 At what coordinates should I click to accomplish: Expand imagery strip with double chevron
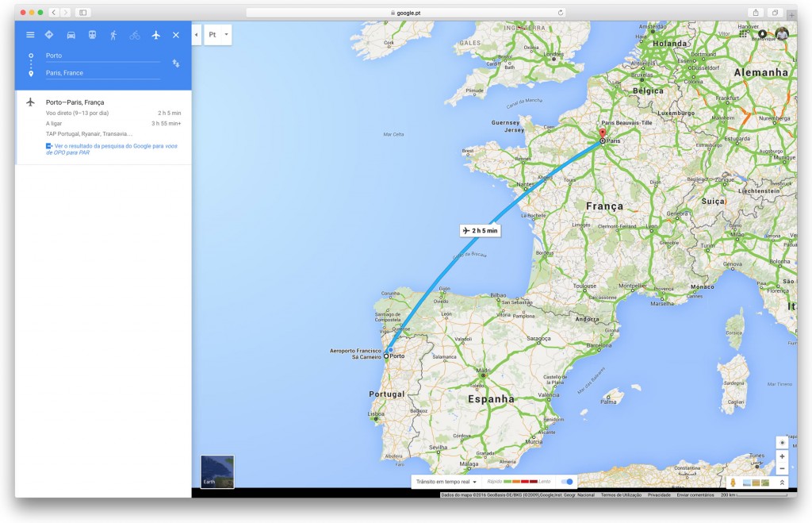782,483
